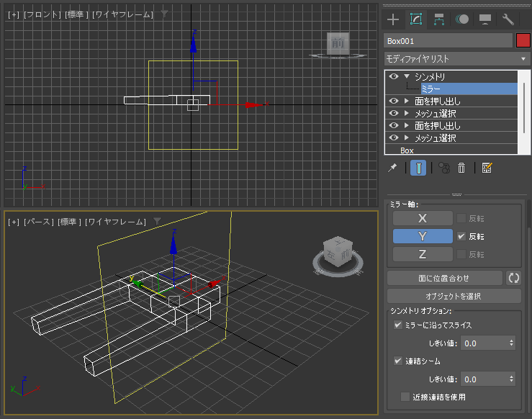Image resolution: width=532 pixels, height=419 pixels.
Task: Open [+] menu in front viewport
Action: coord(14,14)
